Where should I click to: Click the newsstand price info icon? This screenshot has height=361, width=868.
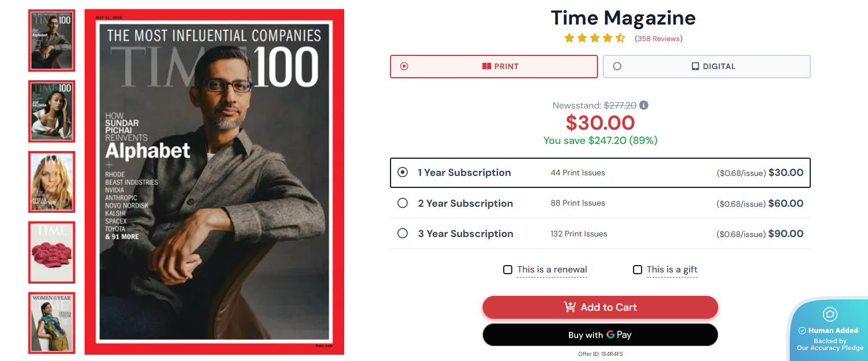[644, 105]
